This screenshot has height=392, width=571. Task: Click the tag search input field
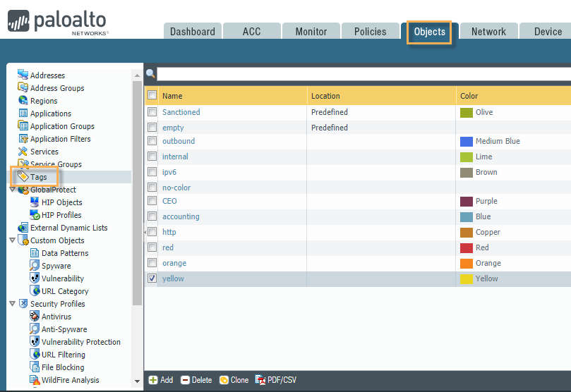pos(363,74)
